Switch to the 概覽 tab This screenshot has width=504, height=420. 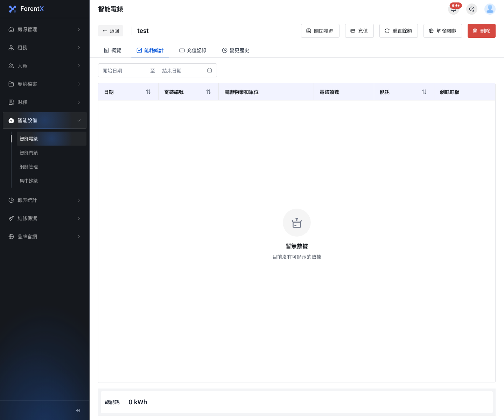tap(112, 50)
